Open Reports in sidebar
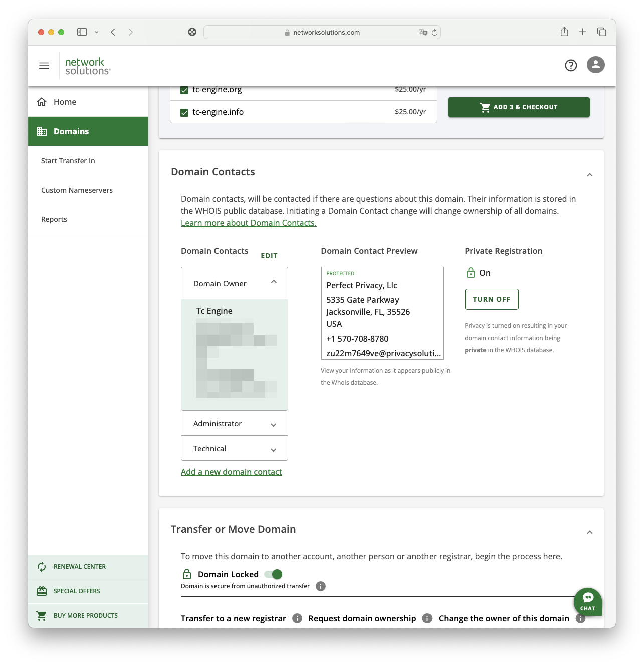This screenshot has height=665, width=644. tap(54, 219)
